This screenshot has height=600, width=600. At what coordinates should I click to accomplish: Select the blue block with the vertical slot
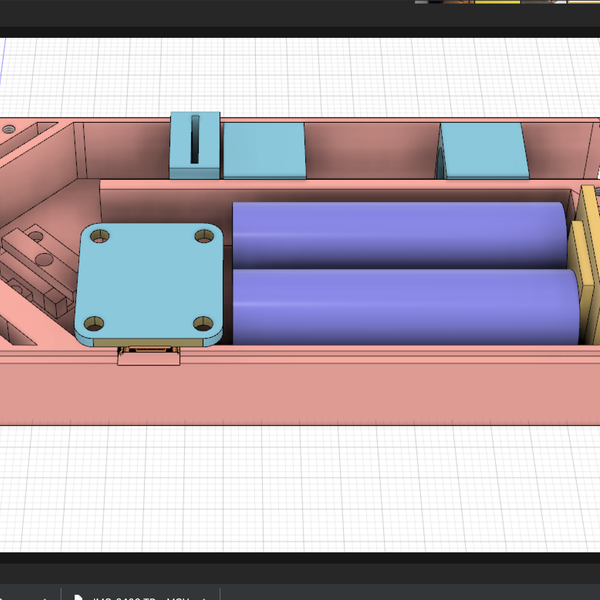(195, 145)
